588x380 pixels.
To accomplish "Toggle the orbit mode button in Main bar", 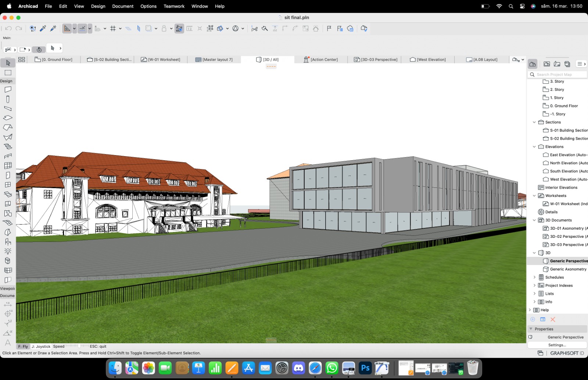I will 39,49.
